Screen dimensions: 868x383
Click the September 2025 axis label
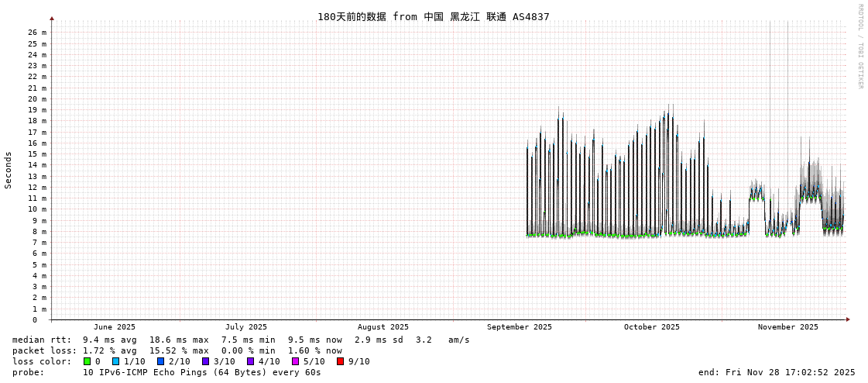click(x=519, y=327)
